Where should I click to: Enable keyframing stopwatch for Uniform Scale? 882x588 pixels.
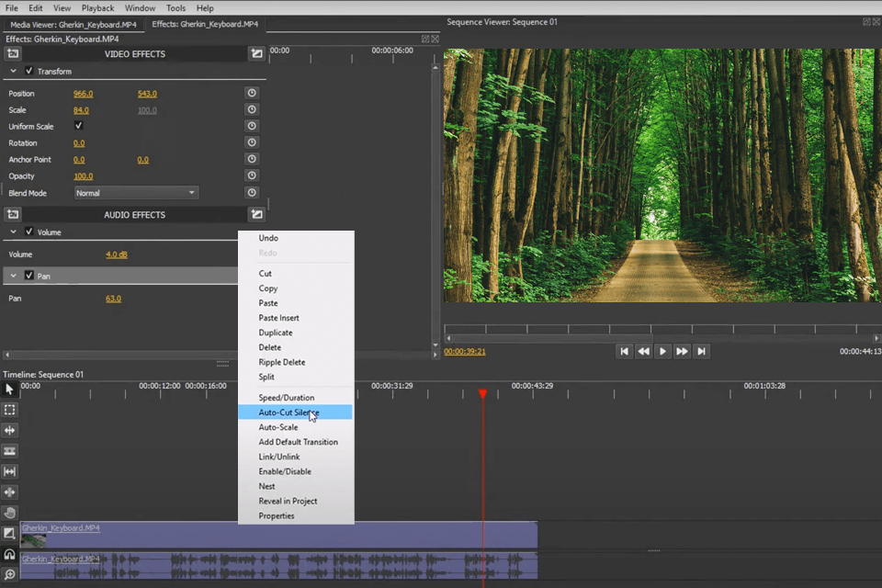click(x=252, y=126)
